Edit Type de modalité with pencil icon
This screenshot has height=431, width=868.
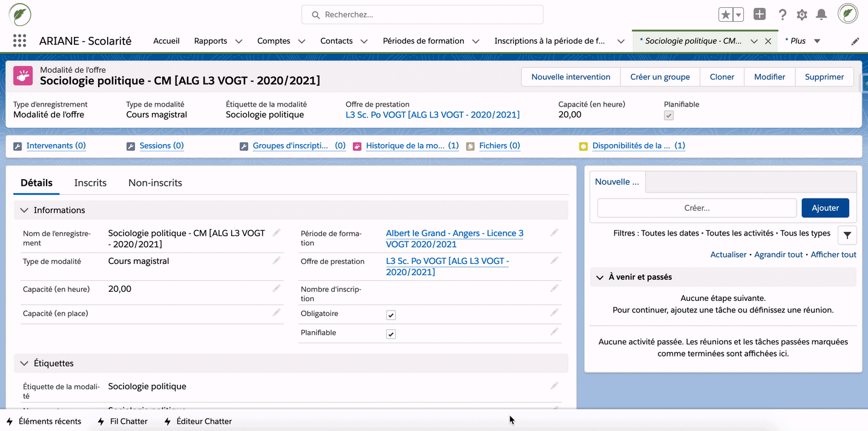point(277,261)
